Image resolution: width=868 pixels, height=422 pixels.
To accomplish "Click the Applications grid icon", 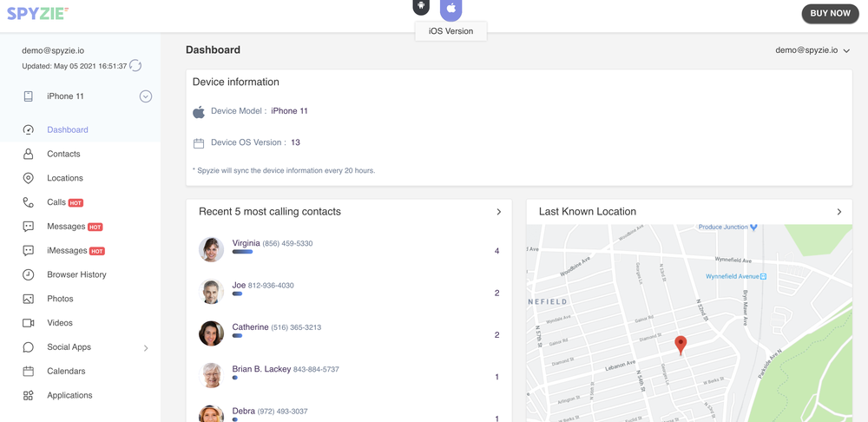I will tap(29, 395).
